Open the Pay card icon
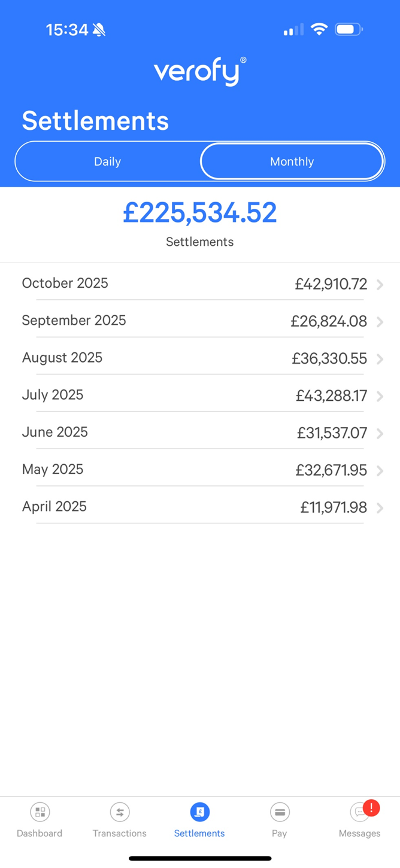 pyautogui.click(x=280, y=812)
